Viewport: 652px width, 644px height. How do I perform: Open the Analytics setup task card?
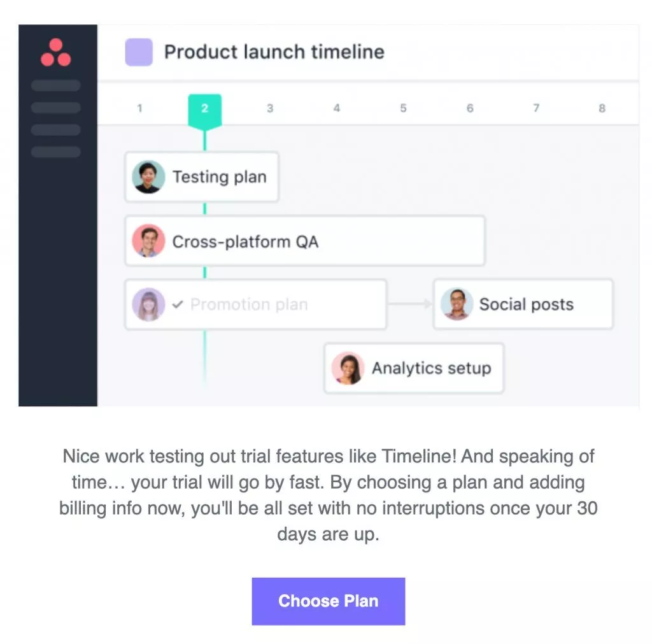tap(431, 368)
